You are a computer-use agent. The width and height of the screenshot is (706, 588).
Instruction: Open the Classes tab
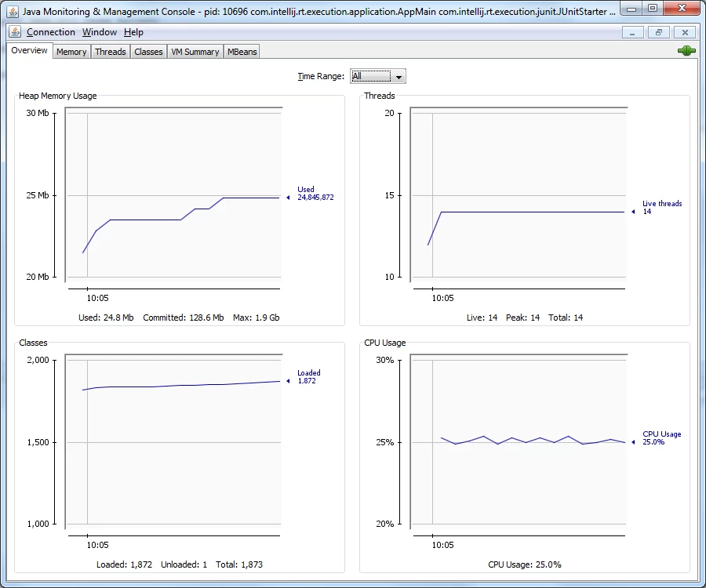click(x=148, y=52)
